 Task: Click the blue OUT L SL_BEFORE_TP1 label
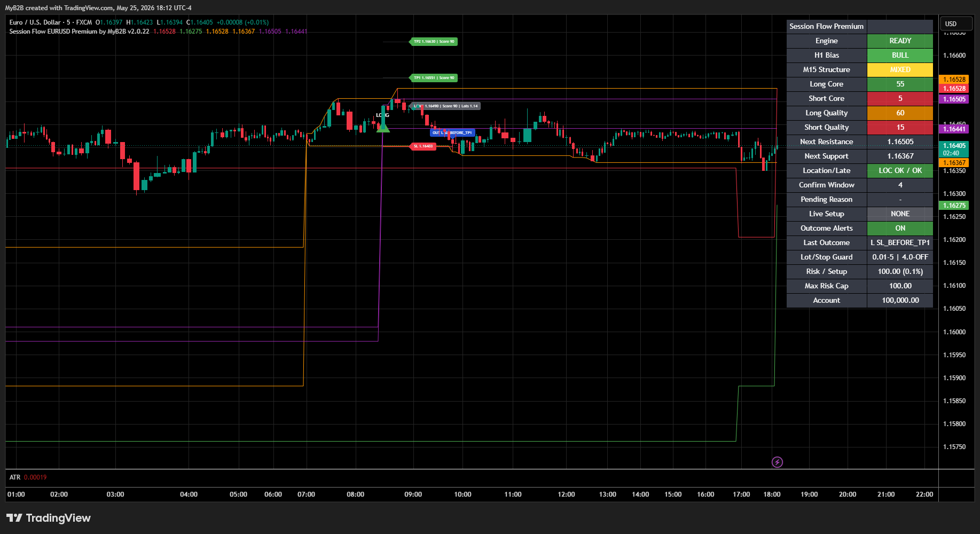point(452,132)
